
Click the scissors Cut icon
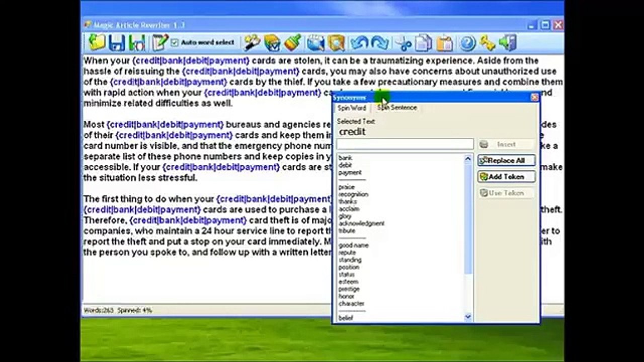(x=404, y=43)
